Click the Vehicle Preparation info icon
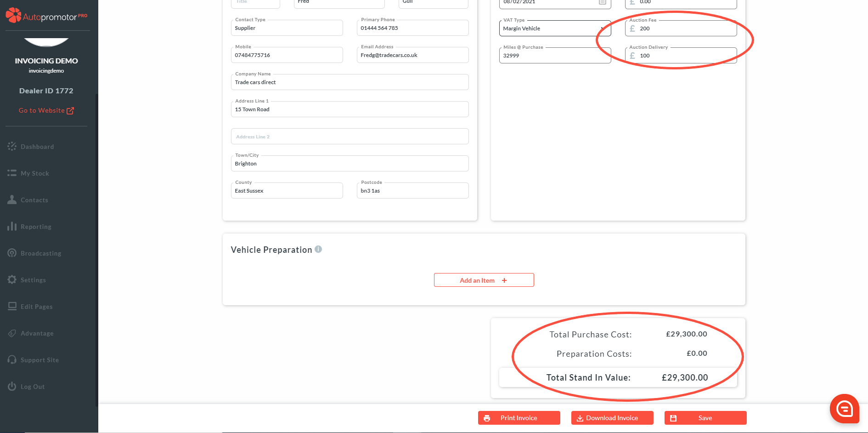 click(x=318, y=249)
